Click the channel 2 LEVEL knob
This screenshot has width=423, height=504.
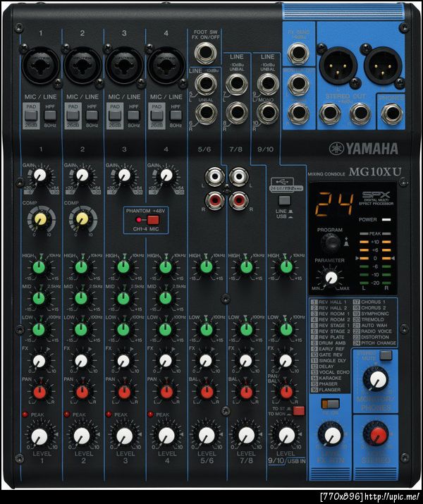click(82, 436)
